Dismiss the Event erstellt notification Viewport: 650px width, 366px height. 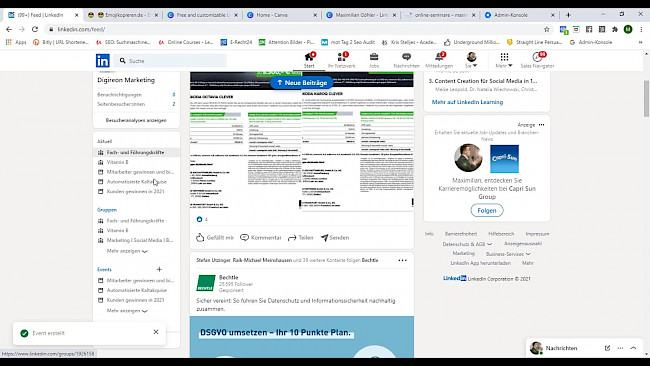point(156,332)
